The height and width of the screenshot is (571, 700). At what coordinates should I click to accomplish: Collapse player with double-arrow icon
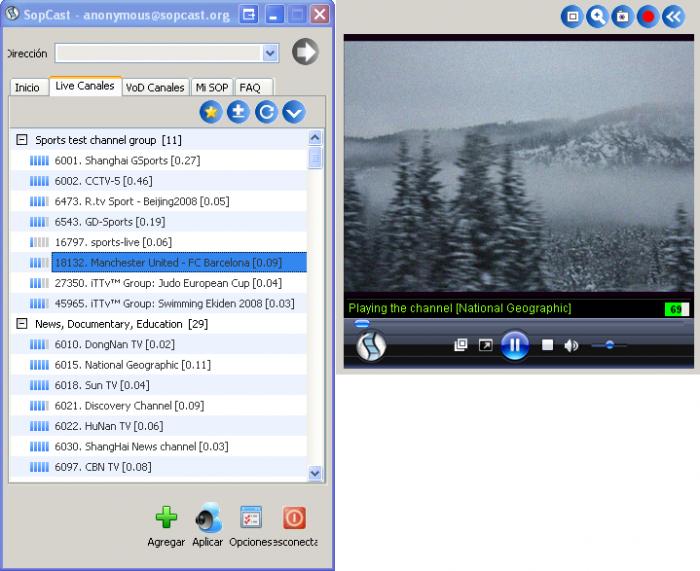click(x=673, y=17)
